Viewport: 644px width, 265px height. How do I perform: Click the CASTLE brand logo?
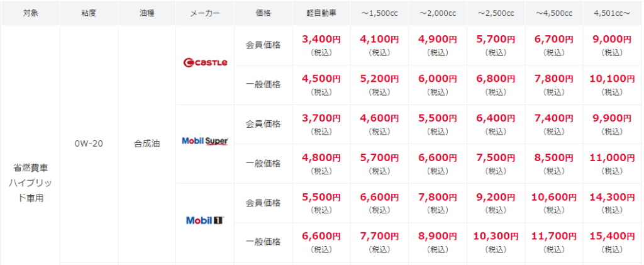[x=205, y=62]
